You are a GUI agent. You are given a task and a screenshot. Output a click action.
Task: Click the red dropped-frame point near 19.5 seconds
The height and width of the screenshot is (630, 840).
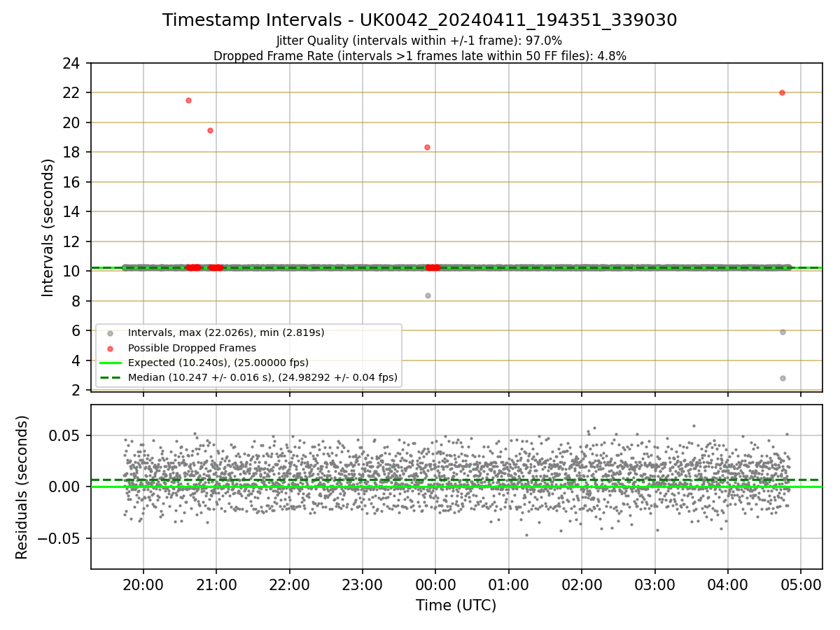coord(210,130)
